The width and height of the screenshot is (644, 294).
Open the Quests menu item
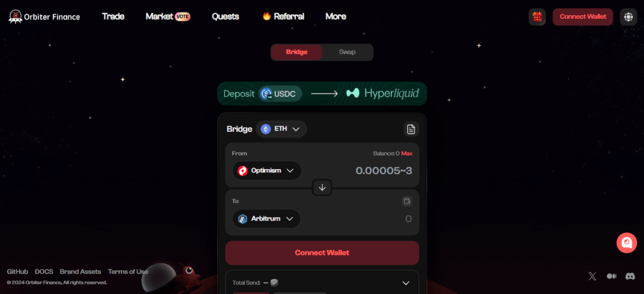point(225,16)
